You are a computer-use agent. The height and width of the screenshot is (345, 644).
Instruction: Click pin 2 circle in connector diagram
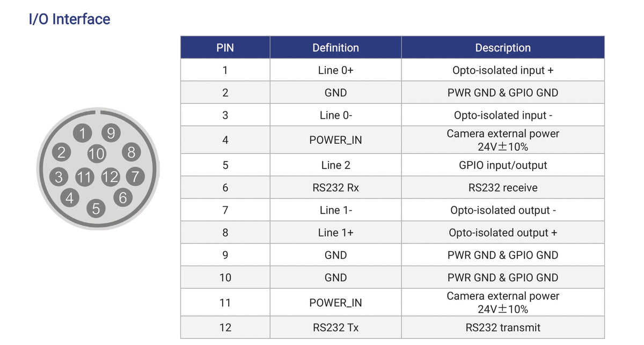tap(61, 152)
